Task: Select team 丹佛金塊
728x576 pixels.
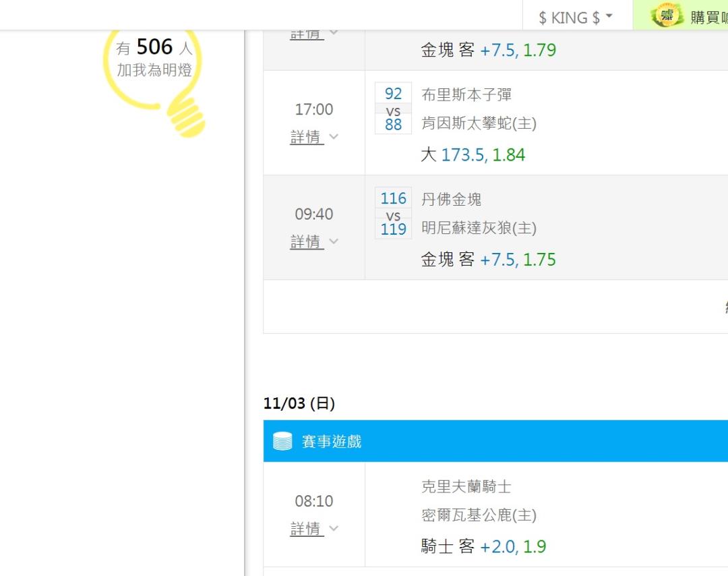Action: 451,199
